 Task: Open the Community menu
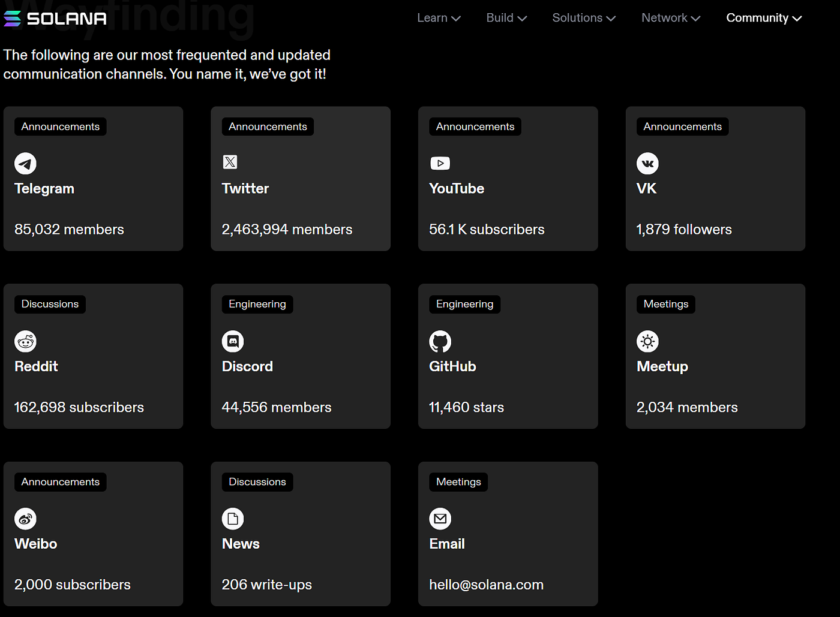tap(764, 18)
